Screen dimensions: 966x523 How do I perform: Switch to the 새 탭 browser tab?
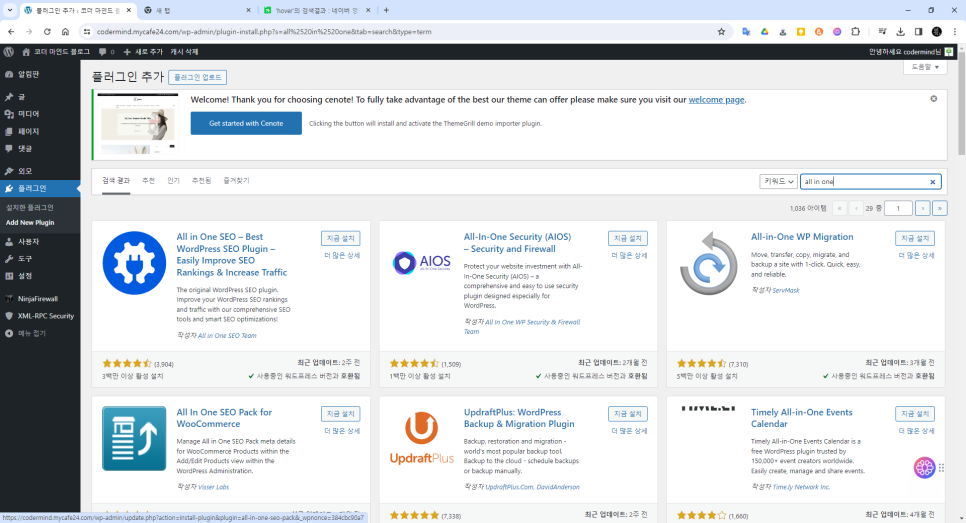pyautogui.click(x=197, y=10)
